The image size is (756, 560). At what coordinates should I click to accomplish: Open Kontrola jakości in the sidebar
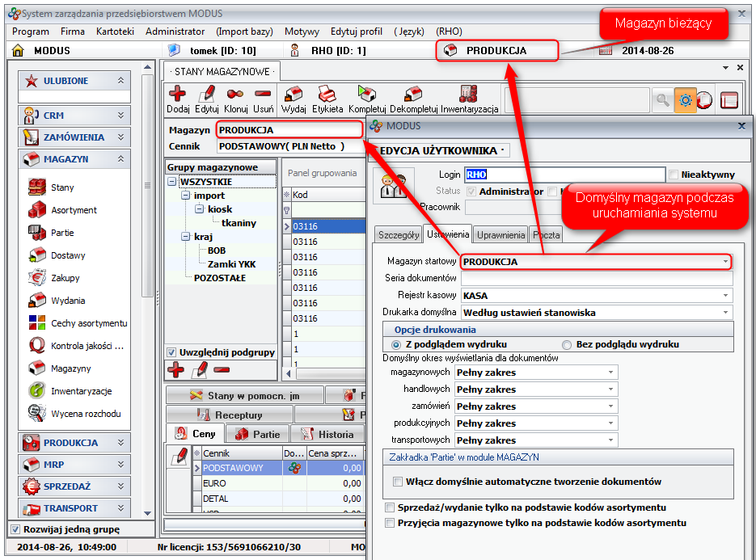pyautogui.click(x=86, y=346)
